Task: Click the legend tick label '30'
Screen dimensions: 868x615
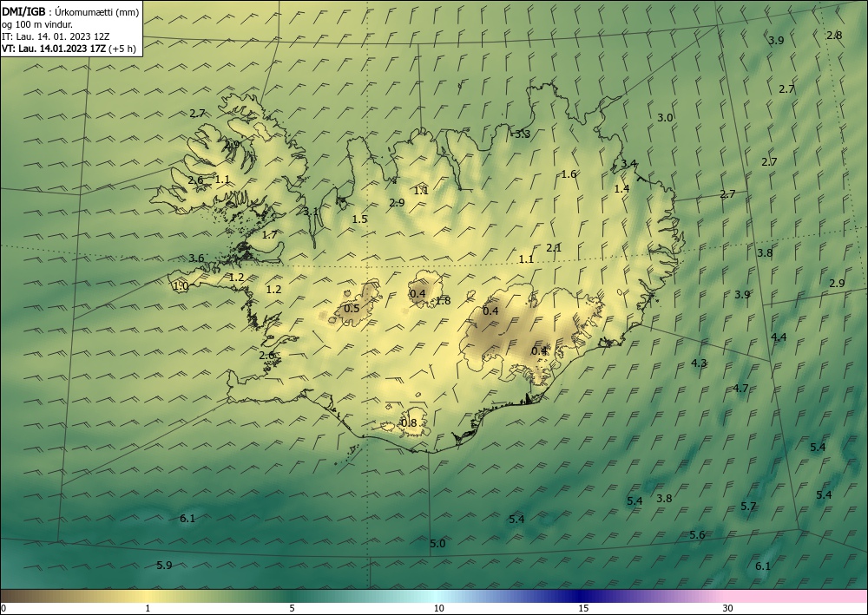Action: (x=728, y=608)
